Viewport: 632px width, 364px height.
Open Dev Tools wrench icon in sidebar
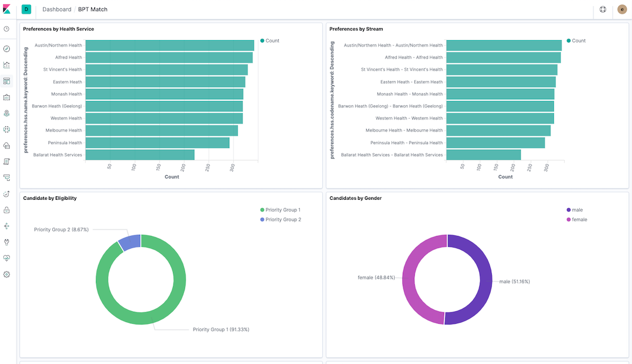pyautogui.click(x=7, y=242)
